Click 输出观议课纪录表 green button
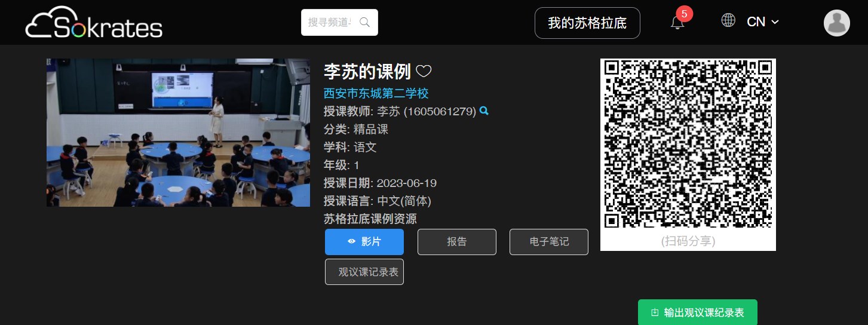Screen dimensions: 868x325 coord(698,312)
